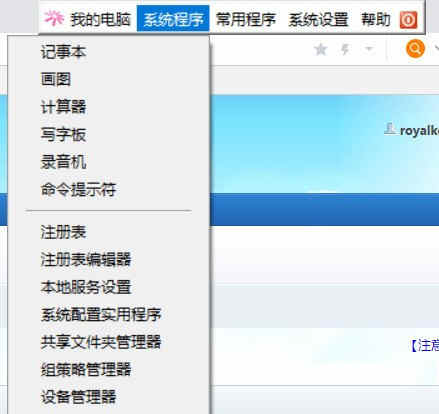Image resolution: width=439 pixels, height=414 pixels.
Task: Expand the small dropdown arrow near lightning icon
Action: coord(369,49)
